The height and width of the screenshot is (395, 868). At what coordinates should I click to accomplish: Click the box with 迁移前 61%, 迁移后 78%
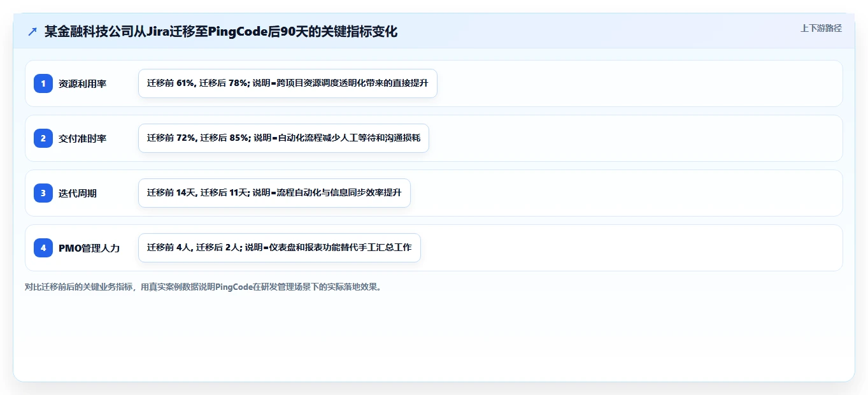click(288, 83)
